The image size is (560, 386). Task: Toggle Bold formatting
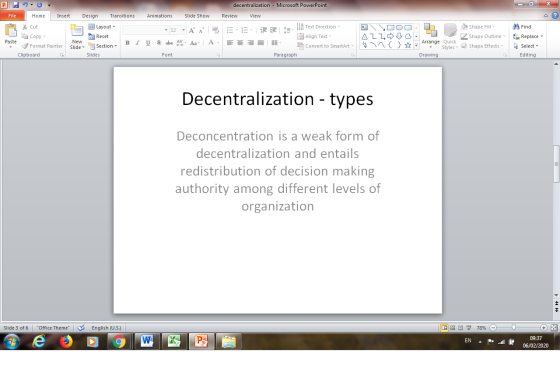pos(128,43)
